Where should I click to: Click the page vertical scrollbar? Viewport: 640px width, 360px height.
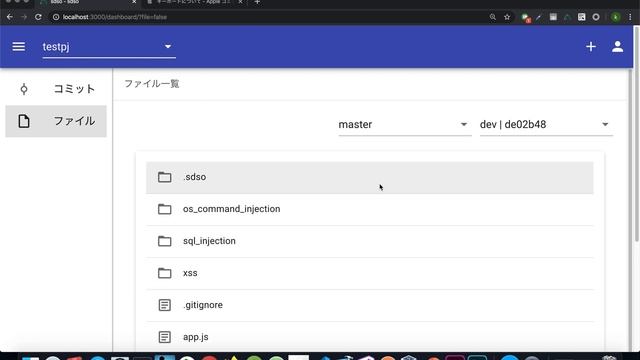point(636,135)
